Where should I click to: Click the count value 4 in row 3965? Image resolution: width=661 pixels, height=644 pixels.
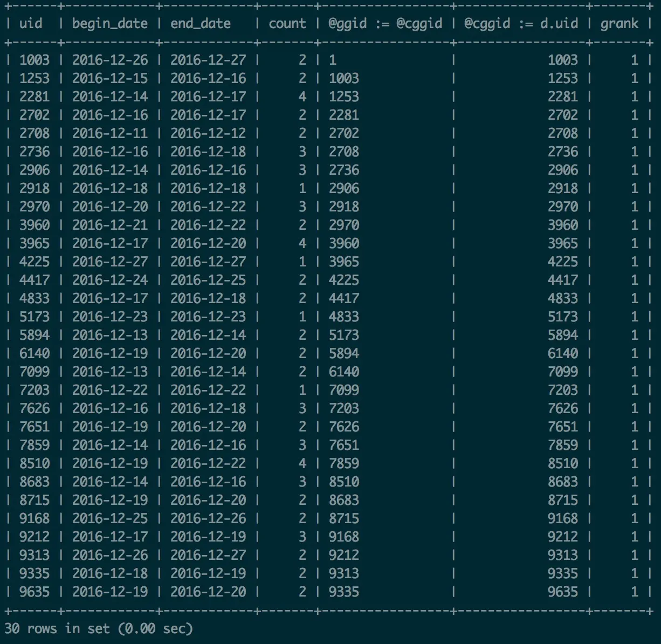pyautogui.click(x=302, y=243)
